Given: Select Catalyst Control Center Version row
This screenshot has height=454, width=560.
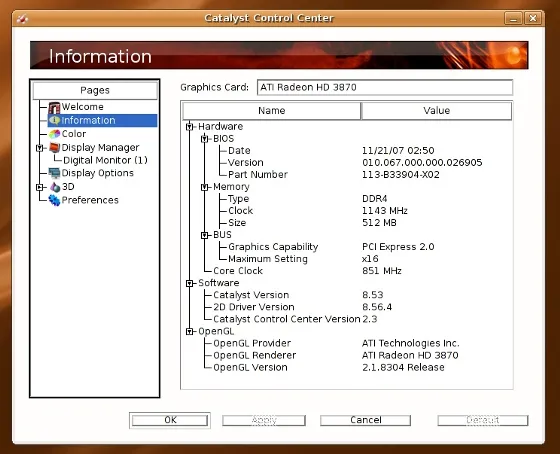Looking at the screenshot, I should click(x=347, y=319).
